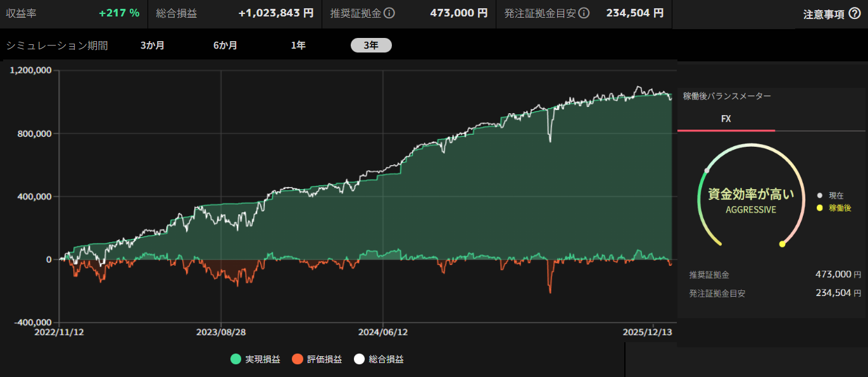The image size is (868, 377).
Task: Click the info icon beside 発注証拠金目安 in top bar
Action: click(584, 13)
